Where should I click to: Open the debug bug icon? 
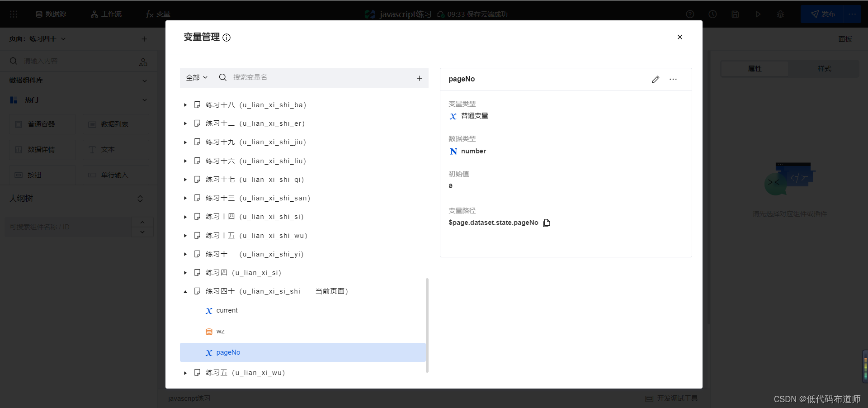tap(780, 14)
